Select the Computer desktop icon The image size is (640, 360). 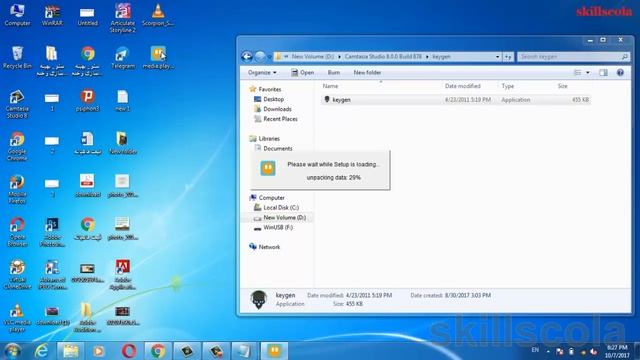pyautogui.click(x=17, y=15)
